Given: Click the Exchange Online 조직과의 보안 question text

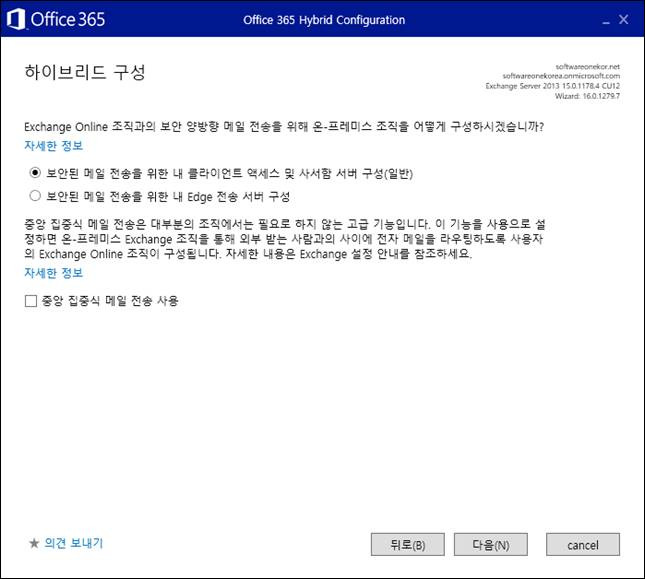Looking at the screenshot, I should point(284,127).
